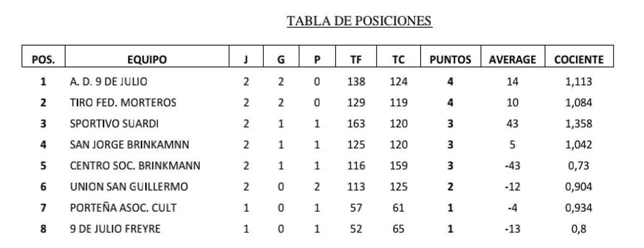The image size is (644, 248).
Task: Click the PUNTOS column header
Action: (x=450, y=60)
